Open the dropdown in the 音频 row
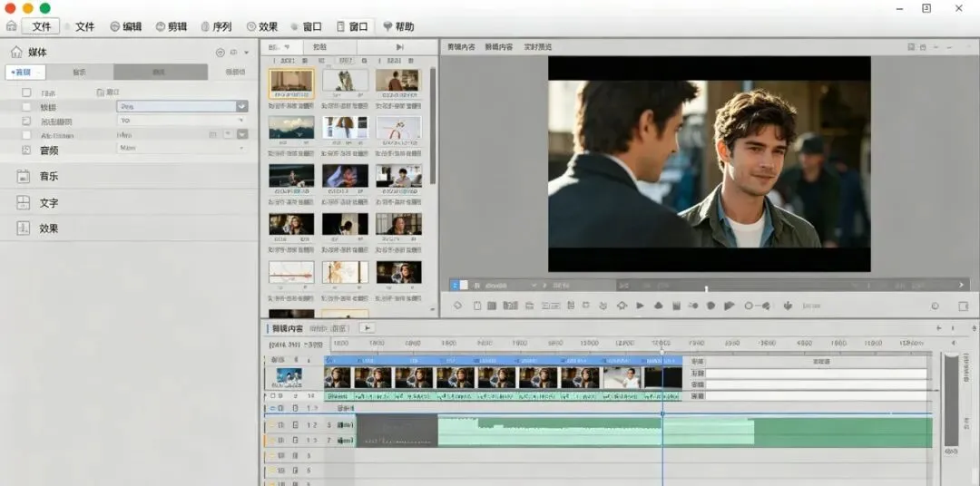Image resolution: width=980 pixels, height=486 pixels. point(181,148)
